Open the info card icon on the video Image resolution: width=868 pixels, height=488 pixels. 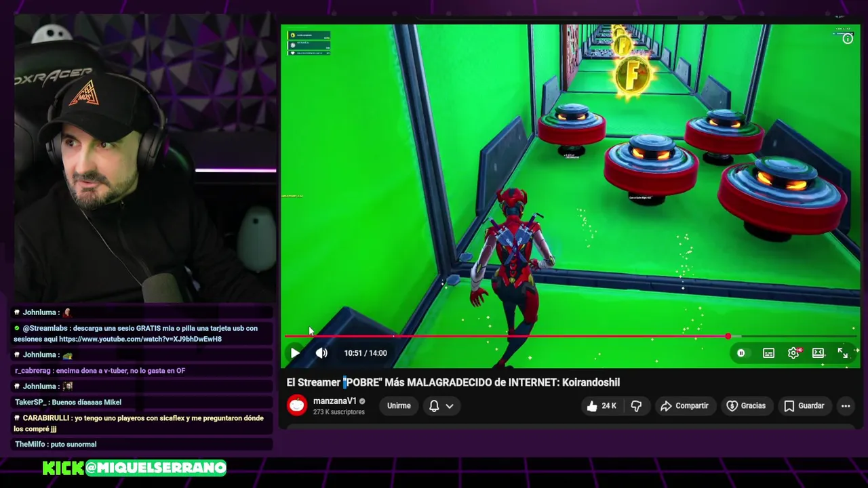[x=848, y=39]
